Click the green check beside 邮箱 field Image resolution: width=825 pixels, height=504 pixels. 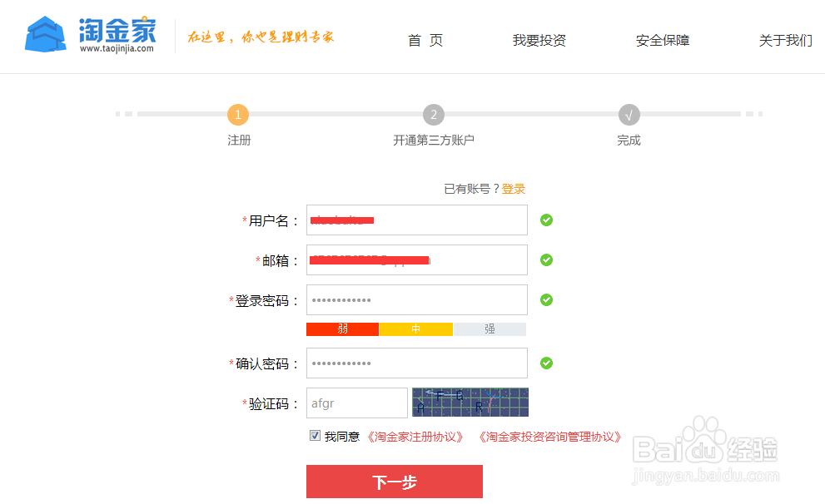[x=546, y=259]
